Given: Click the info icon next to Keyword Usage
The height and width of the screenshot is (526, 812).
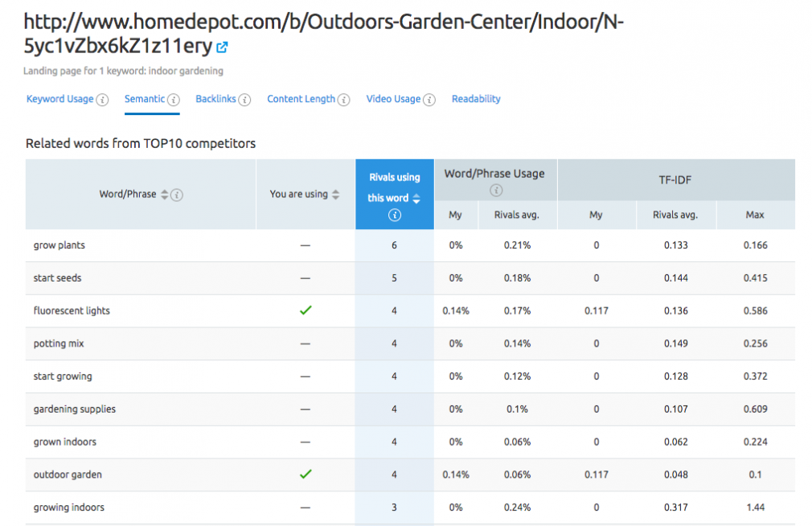Looking at the screenshot, I should [103, 100].
